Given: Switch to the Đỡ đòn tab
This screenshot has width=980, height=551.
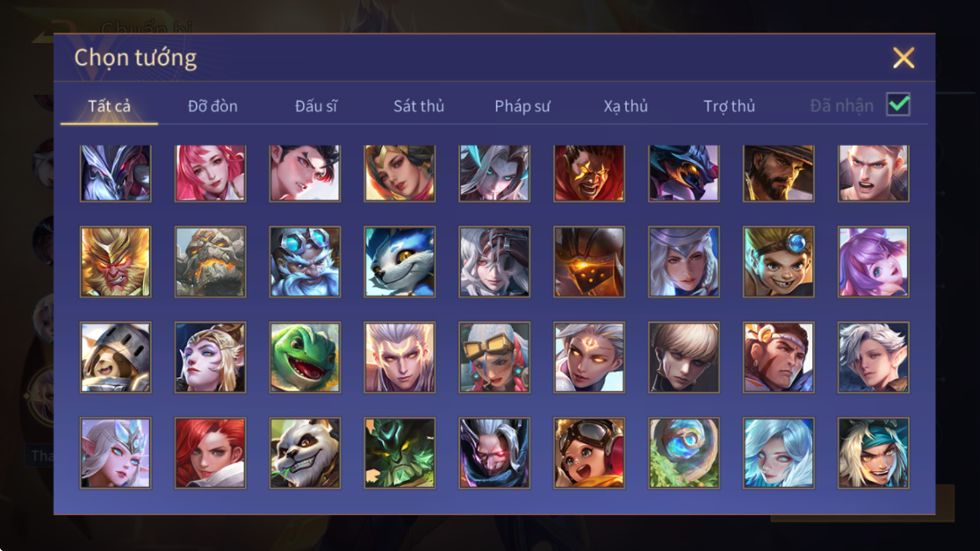Looking at the screenshot, I should pos(213,106).
